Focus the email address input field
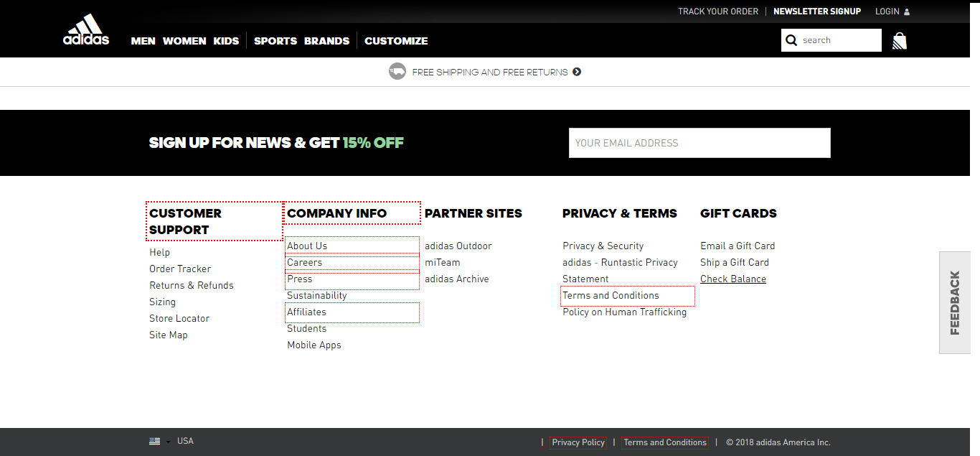This screenshot has width=980, height=456. [x=699, y=143]
